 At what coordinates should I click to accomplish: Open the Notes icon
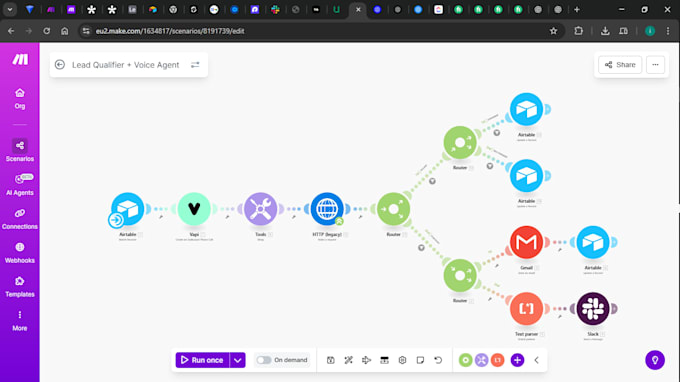coord(420,360)
